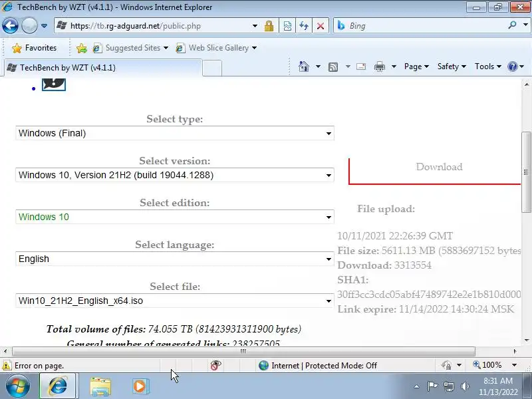Open the Tools menu

(x=488, y=66)
